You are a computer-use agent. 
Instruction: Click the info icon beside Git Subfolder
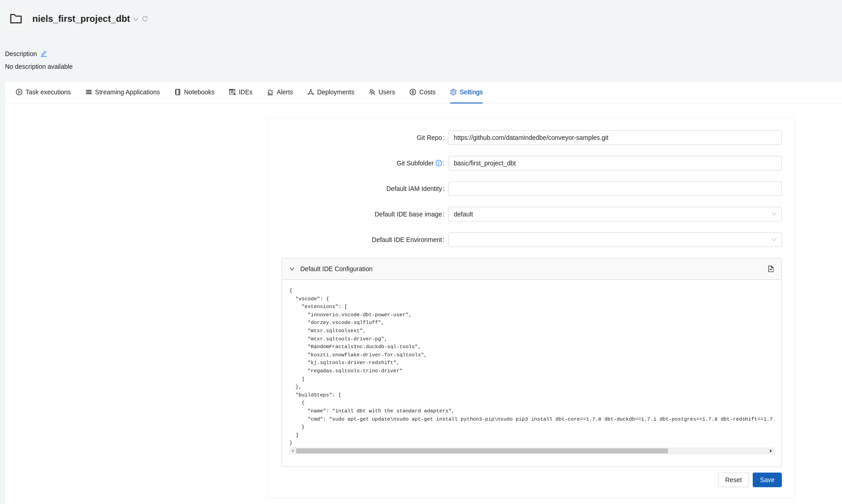[x=438, y=163]
